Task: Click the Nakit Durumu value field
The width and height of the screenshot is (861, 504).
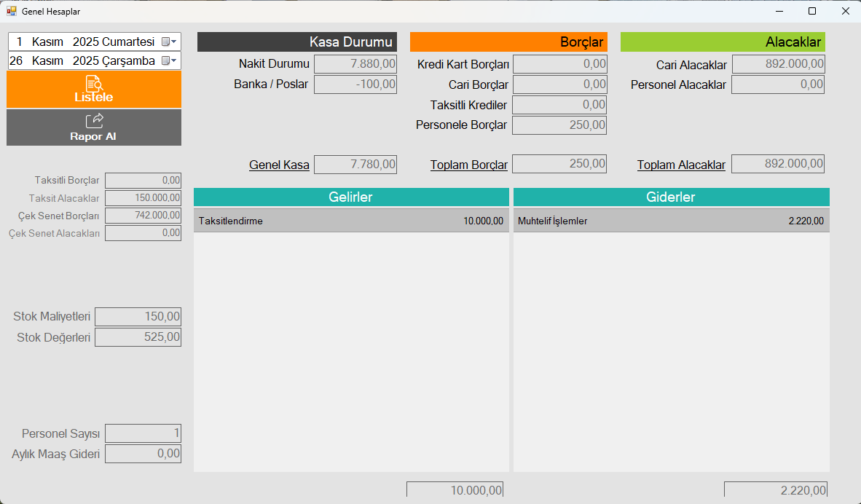Action: pyautogui.click(x=355, y=64)
